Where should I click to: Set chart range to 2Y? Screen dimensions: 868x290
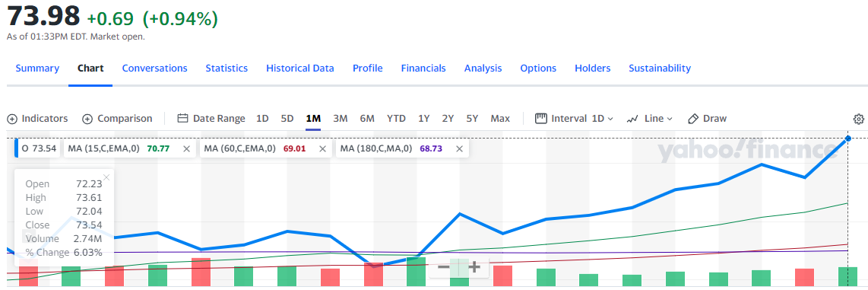coord(448,119)
